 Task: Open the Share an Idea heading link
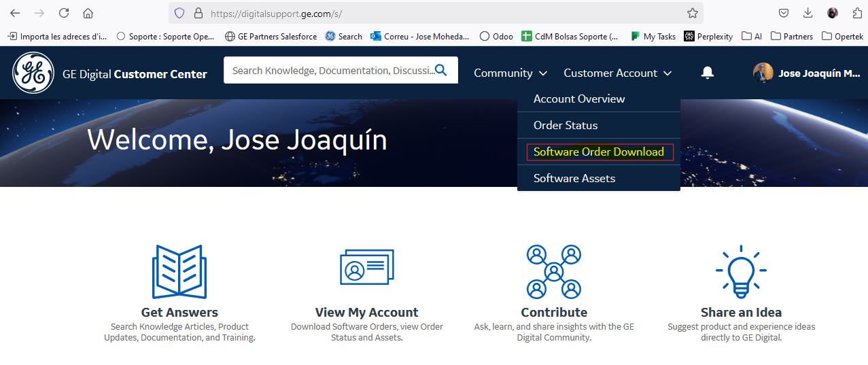[741, 313]
